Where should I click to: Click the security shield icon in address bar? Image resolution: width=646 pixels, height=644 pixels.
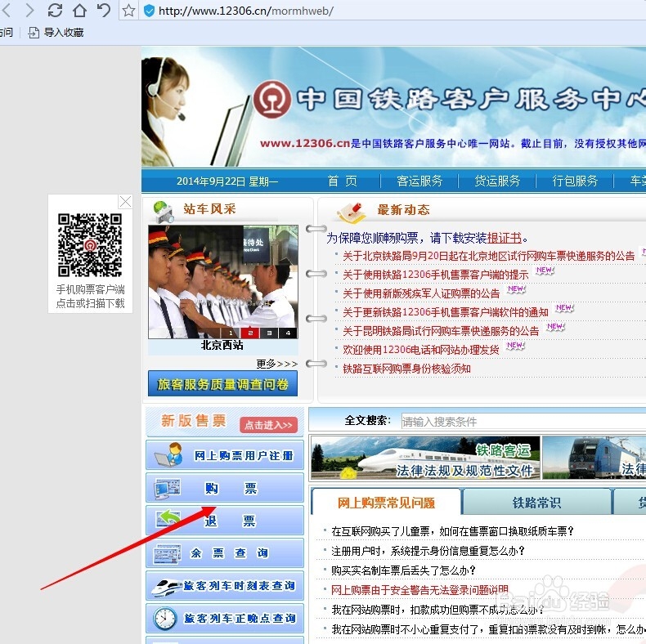(x=149, y=11)
